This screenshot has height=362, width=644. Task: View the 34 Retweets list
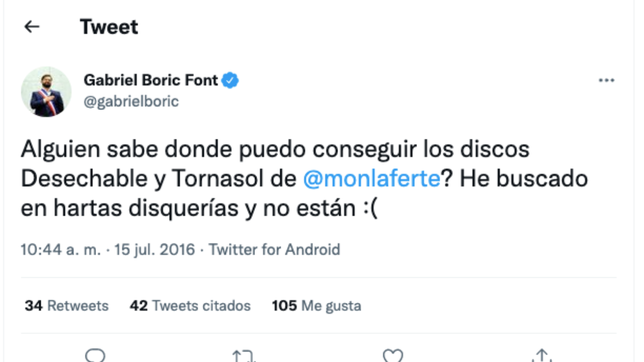(x=66, y=306)
